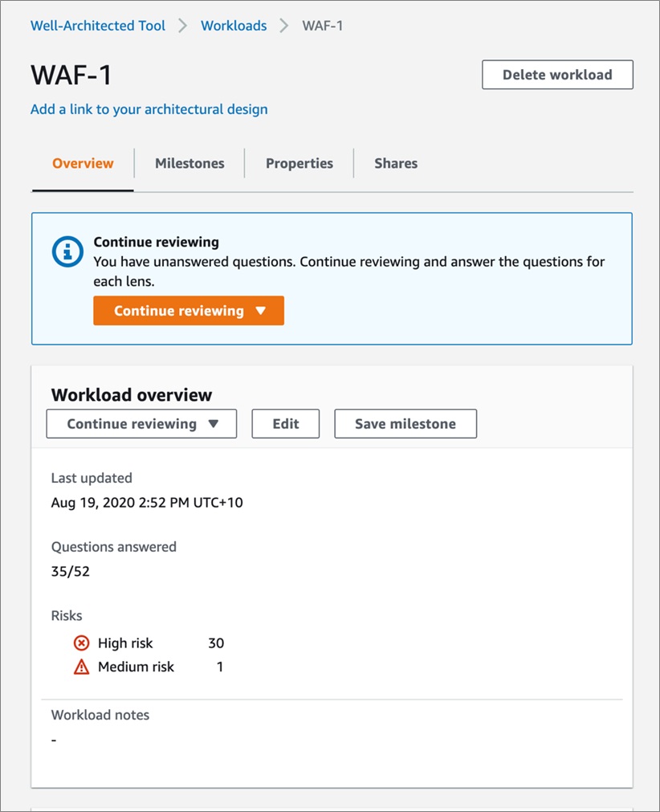Click the Delete workload button
Viewport: 660px width, 812px height.
click(x=557, y=75)
